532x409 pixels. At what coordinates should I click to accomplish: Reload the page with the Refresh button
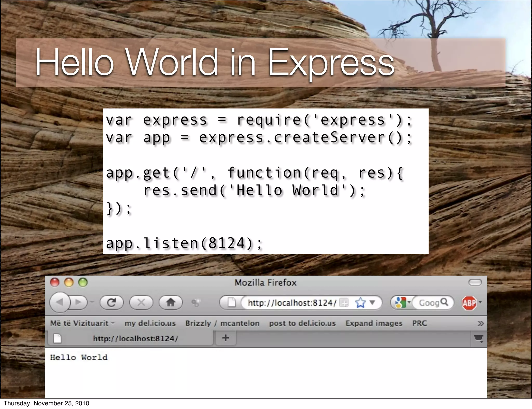click(112, 302)
